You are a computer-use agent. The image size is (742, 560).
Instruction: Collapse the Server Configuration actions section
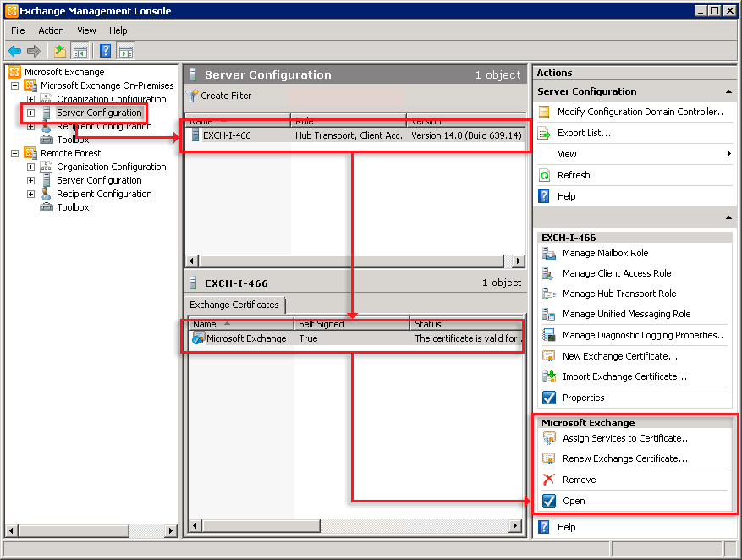pos(728,91)
